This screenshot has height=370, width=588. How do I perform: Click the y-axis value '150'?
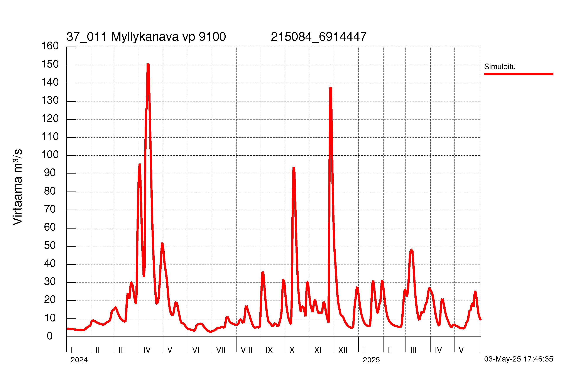coord(50,64)
